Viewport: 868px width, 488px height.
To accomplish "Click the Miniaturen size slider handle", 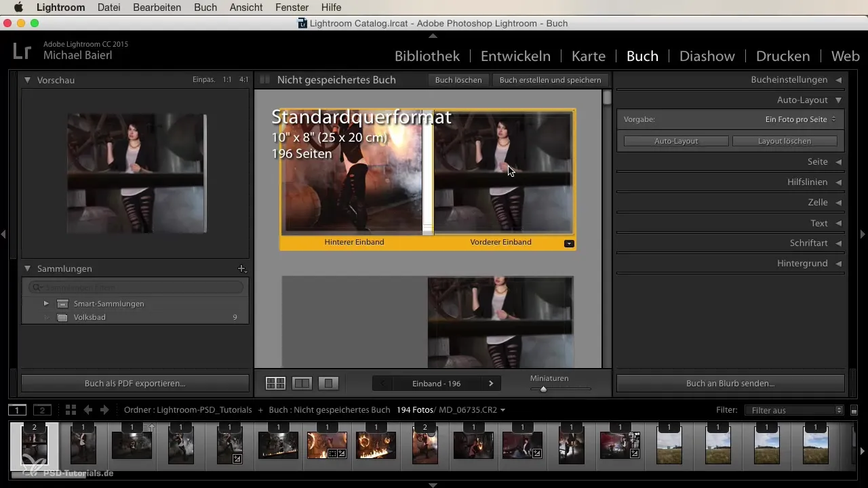I will pos(543,389).
